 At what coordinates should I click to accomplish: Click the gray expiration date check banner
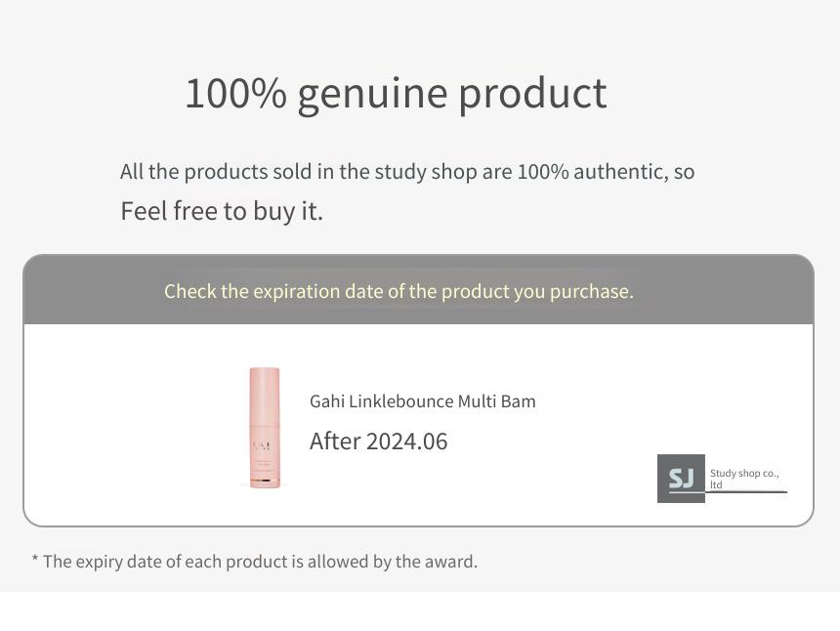pyautogui.click(x=418, y=290)
